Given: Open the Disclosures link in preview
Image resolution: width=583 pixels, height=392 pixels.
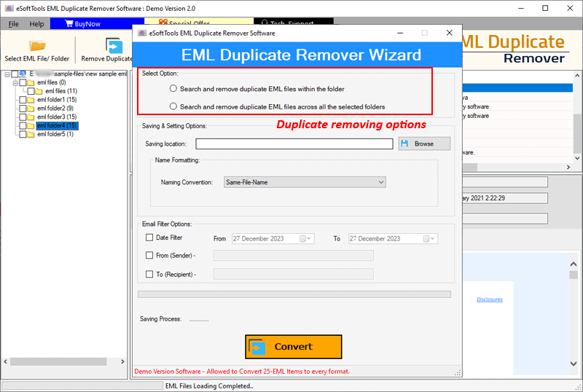Looking at the screenshot, I should click(x=489, y=299).
